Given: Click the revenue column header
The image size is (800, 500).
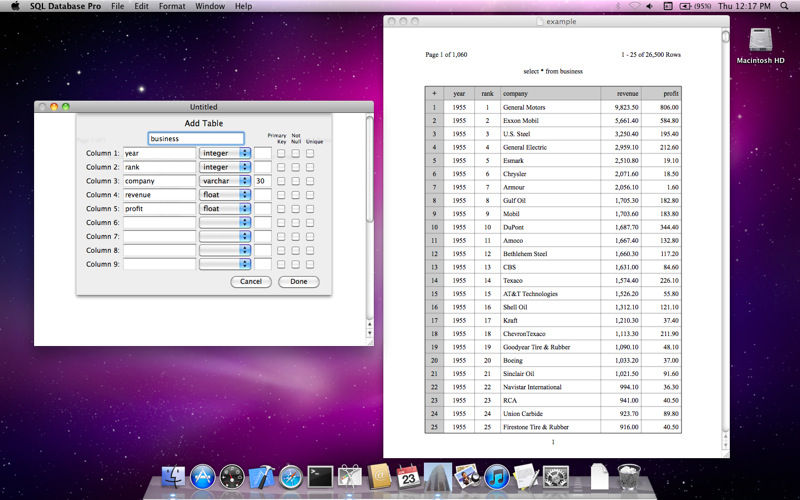Looking at the screenshot, I should pos(621,93).
